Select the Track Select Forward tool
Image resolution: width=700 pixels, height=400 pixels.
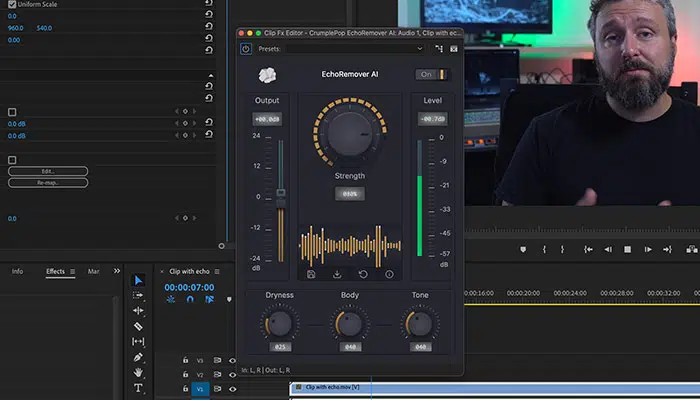138,296
